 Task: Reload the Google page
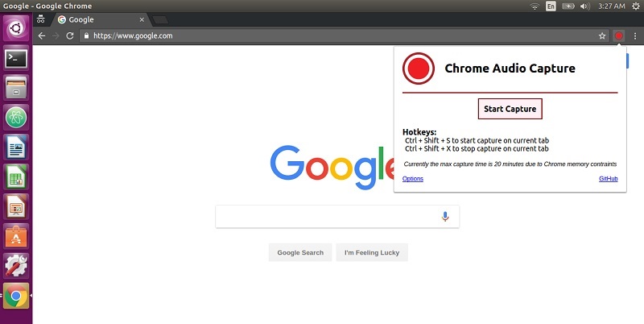pyautogui.click(x=70, y=35)
